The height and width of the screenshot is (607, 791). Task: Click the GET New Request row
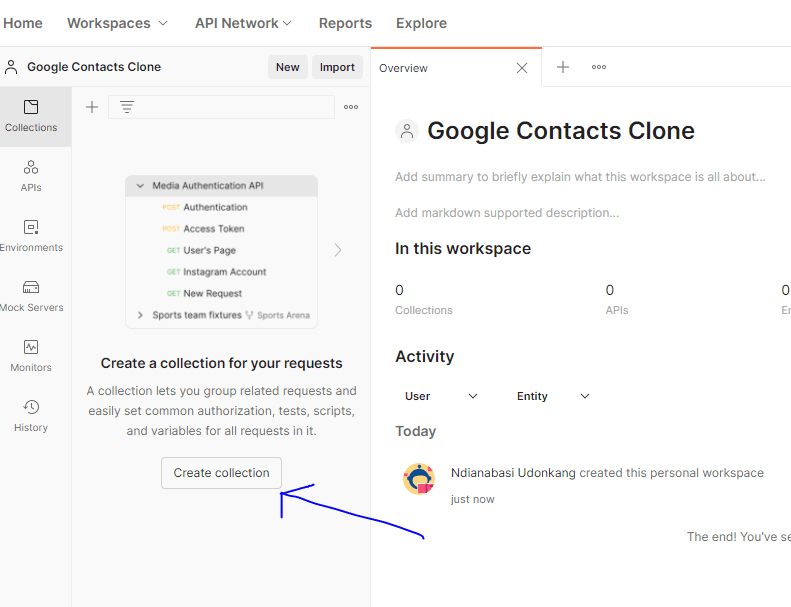click(x=221, y=293)
